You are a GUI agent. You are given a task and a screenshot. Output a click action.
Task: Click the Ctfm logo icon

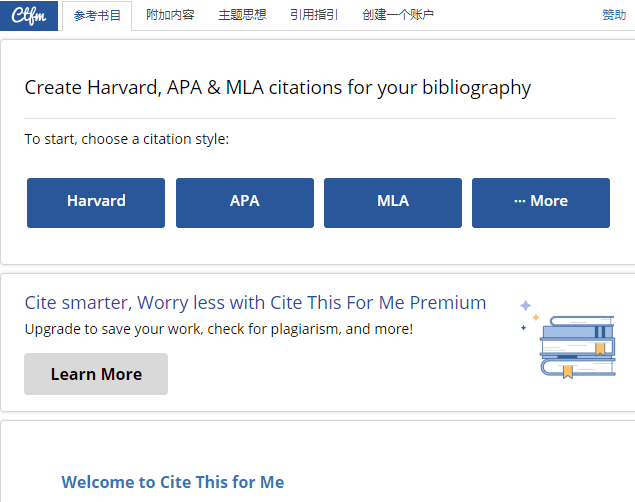coord(29,15)
